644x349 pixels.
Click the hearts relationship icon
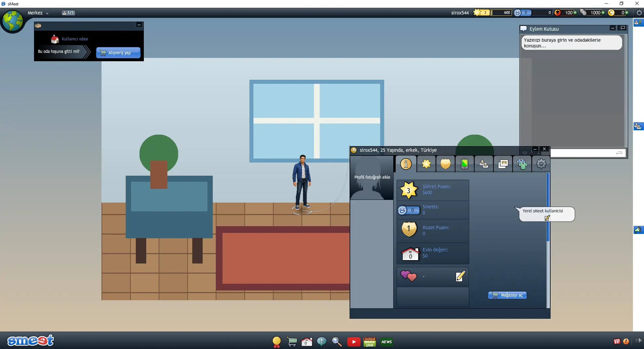point(408,276)
